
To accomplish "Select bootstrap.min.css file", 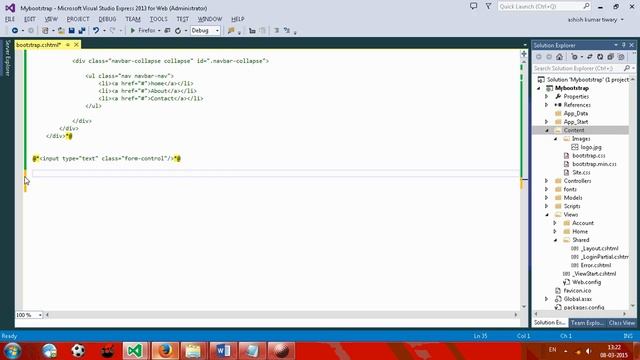I will click(x=594, y=164).
